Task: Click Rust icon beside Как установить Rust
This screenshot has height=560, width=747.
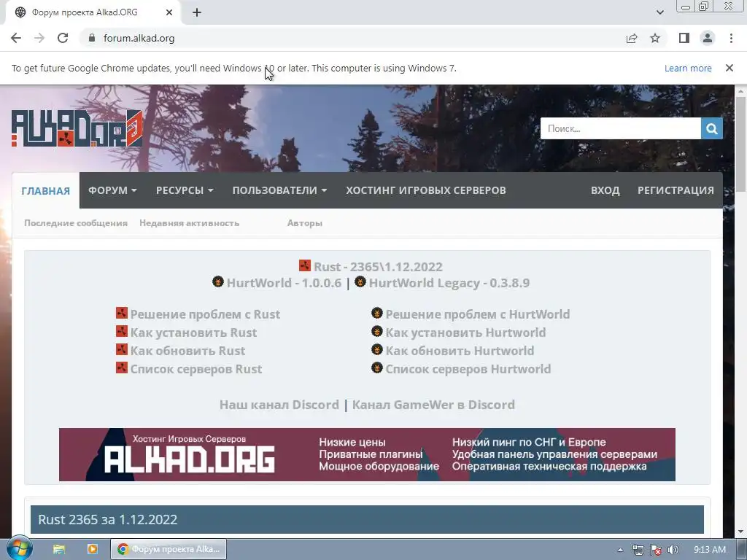Action: coord(122,331)
